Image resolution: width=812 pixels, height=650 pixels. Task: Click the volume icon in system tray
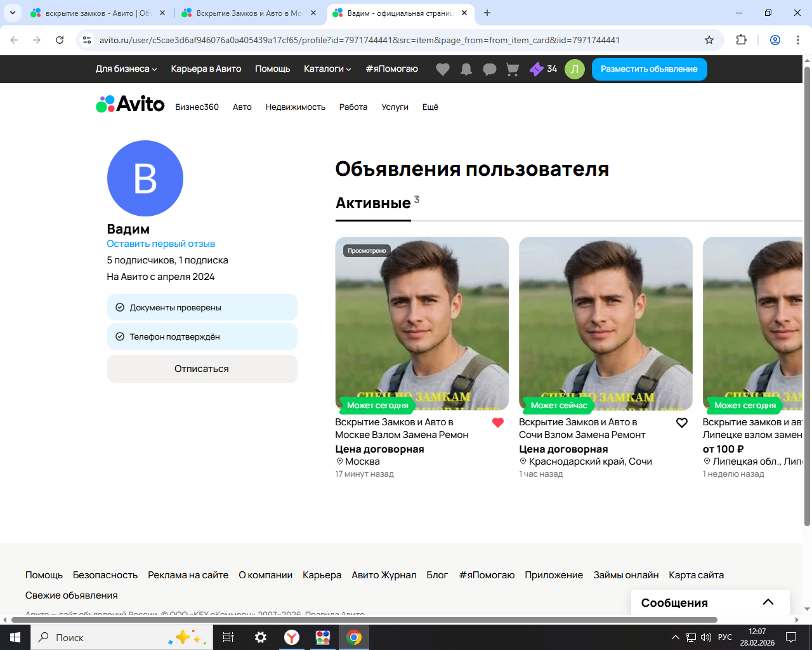(706, 637)
